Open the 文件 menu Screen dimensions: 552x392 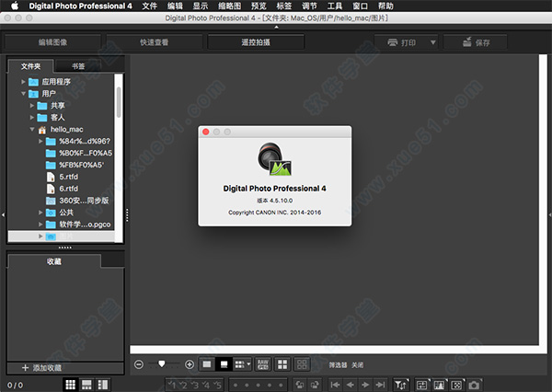click(x=150, y=6)
